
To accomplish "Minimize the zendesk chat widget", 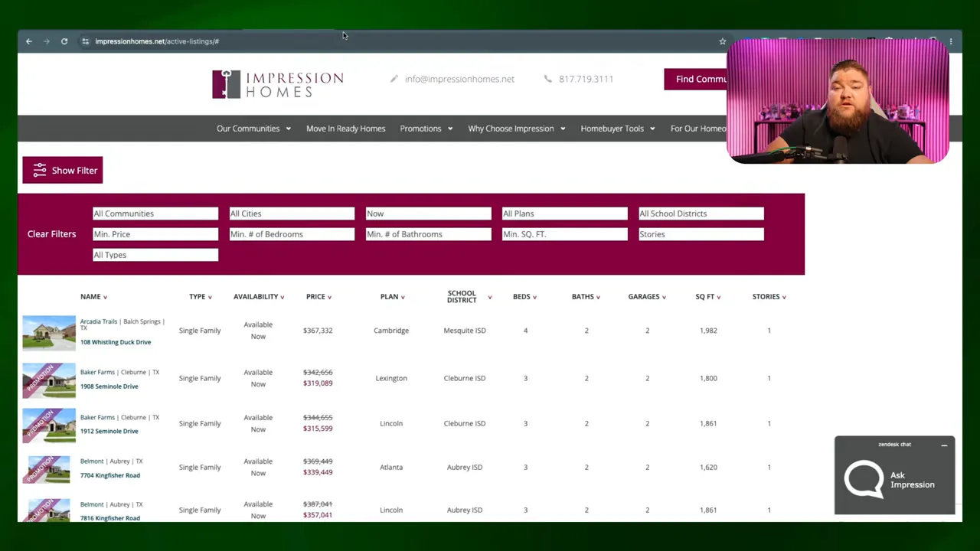I will tap(944, 445).
